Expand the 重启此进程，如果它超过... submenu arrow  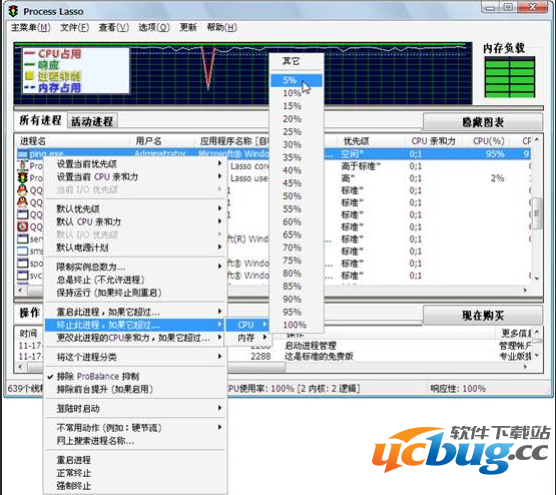click(220, 311)
